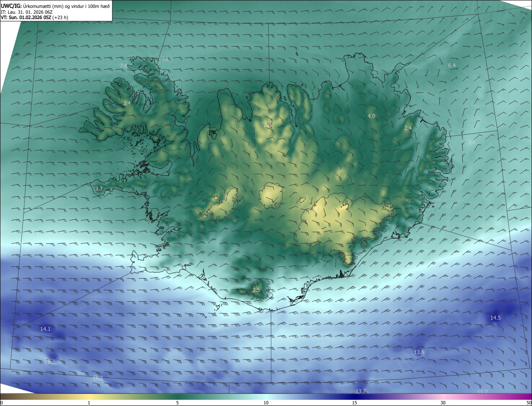Click the 3.4 value in east Iceland

tap(408, 128)
